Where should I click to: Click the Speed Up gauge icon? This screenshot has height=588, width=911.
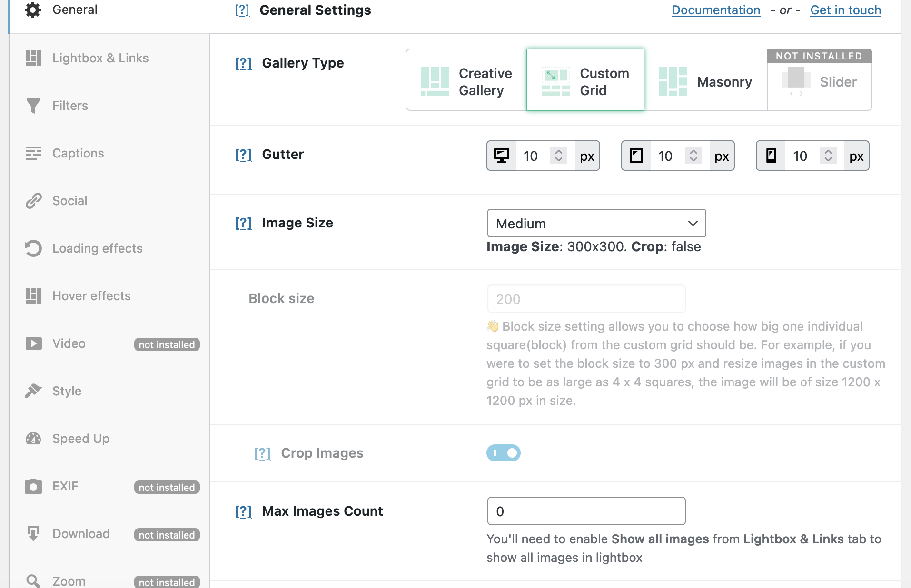[x=33, y=439]
